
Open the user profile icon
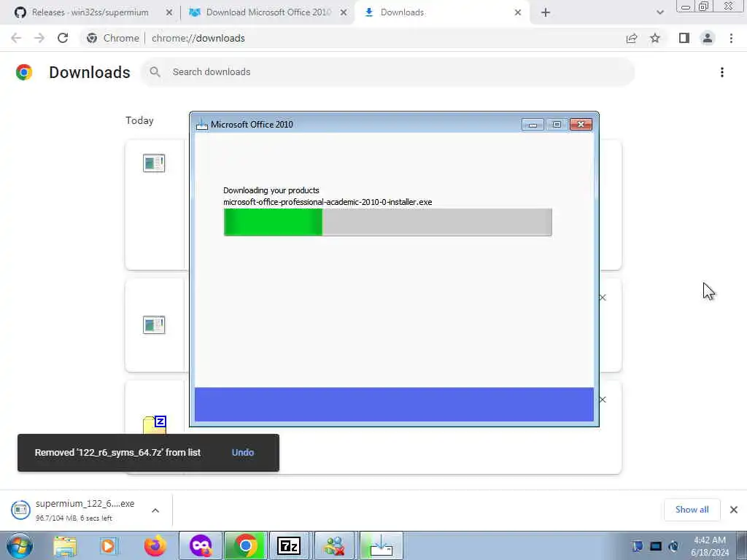[x=708, y=38]
